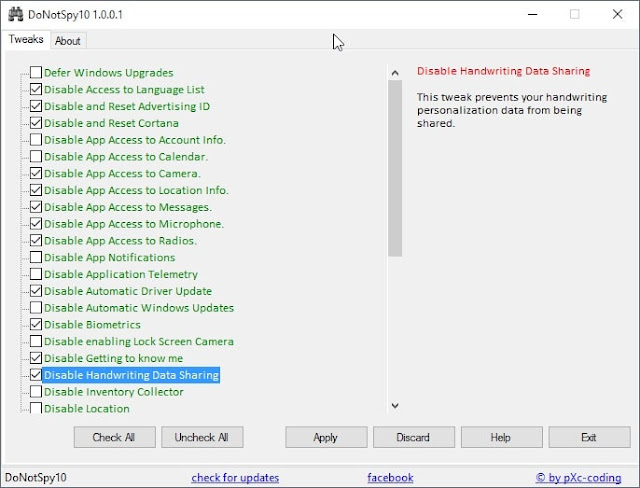Select 'Disable Application Telemetry' label text
The image size is (640, 488).
(x=121, y=274)
